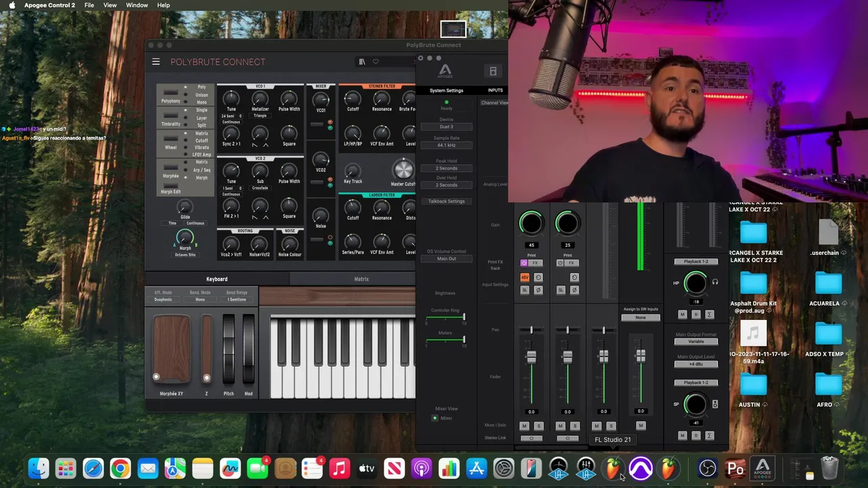The width and height of the screenshot is (868, 488).
Task: Click the heart favorite icon in PolyBrute Connect
Action: pos(376,62)
